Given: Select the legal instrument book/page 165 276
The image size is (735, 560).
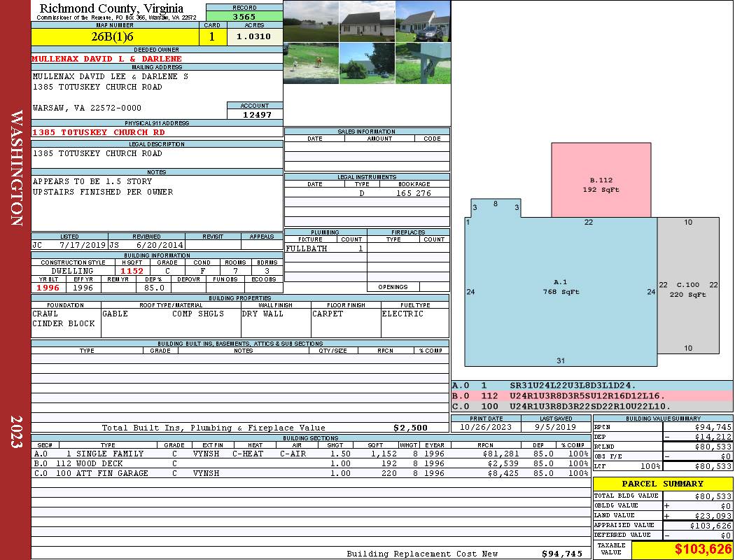Looking at the screenshot, I should pyautogui.click(x=414, y=193).
